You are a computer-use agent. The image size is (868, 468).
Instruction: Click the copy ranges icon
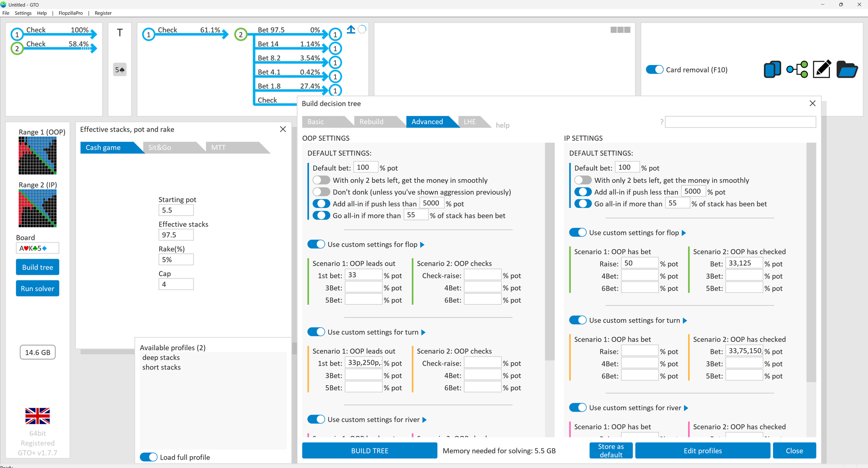coord(772,69)
